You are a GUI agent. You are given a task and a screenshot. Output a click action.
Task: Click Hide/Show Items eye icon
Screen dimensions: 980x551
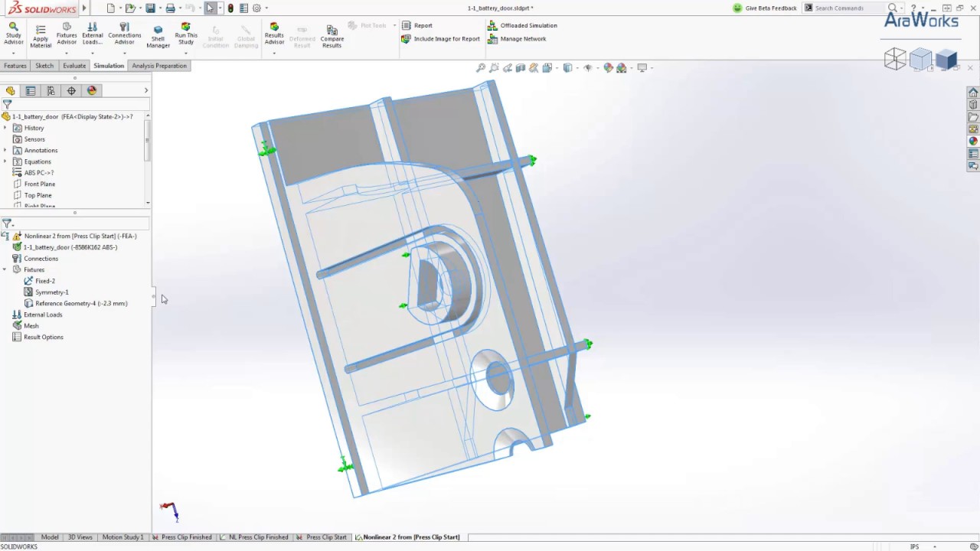pyautogui.click(x=587, y=68)
